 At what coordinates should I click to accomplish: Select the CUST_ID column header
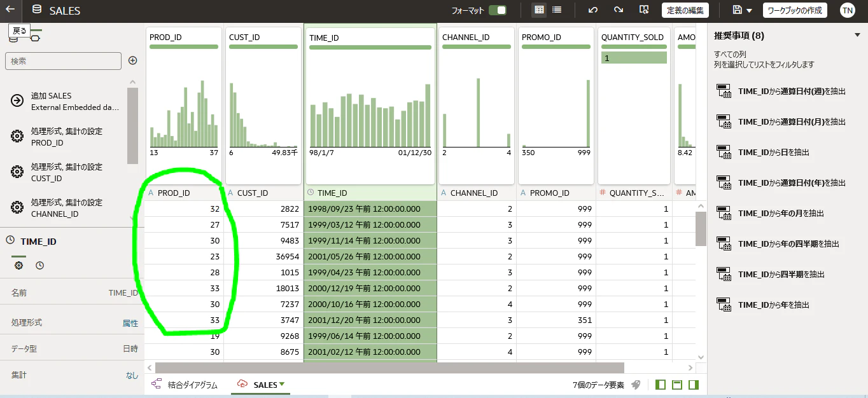263,193
